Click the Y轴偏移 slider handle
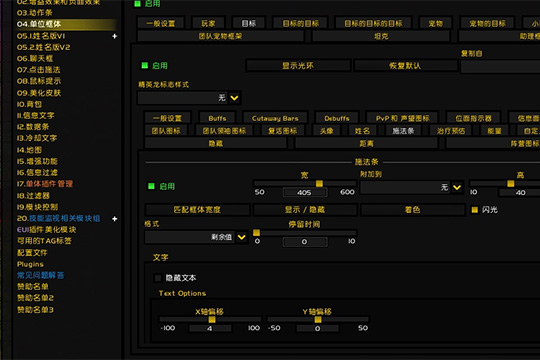 click(318, 320)
